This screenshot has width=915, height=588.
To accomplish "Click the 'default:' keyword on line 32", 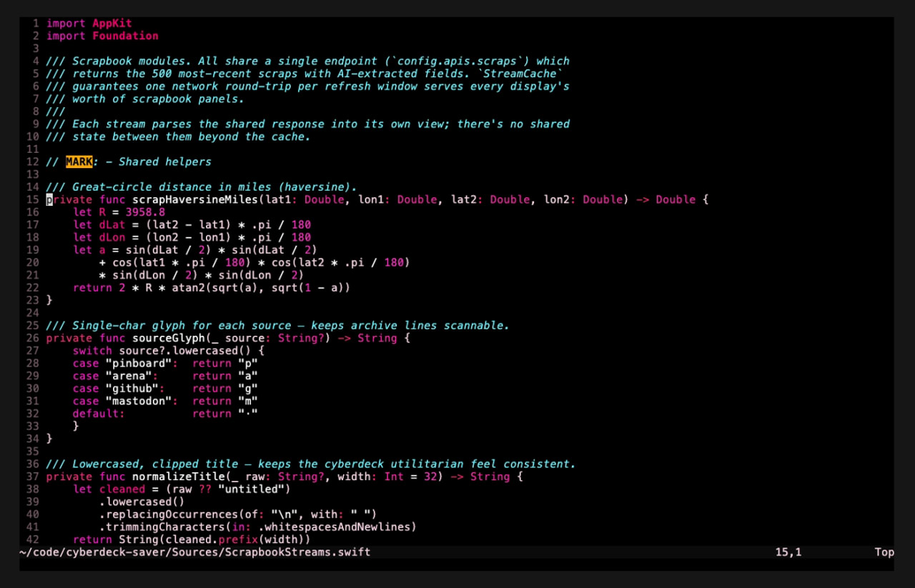I will (x=99, y=414).
